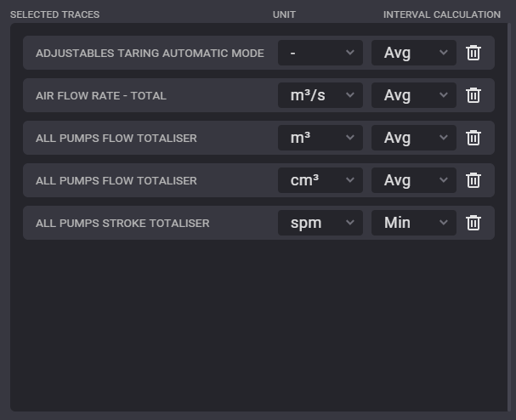Click the Selected Traces header
The height and width of the screenshot is (420, 516).
point(54,14)
